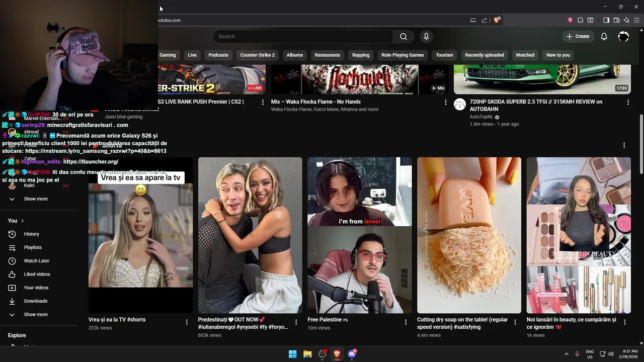The image size is (644, 362).
Task: Open the pink shield extension icon
Action: point(570,20)
